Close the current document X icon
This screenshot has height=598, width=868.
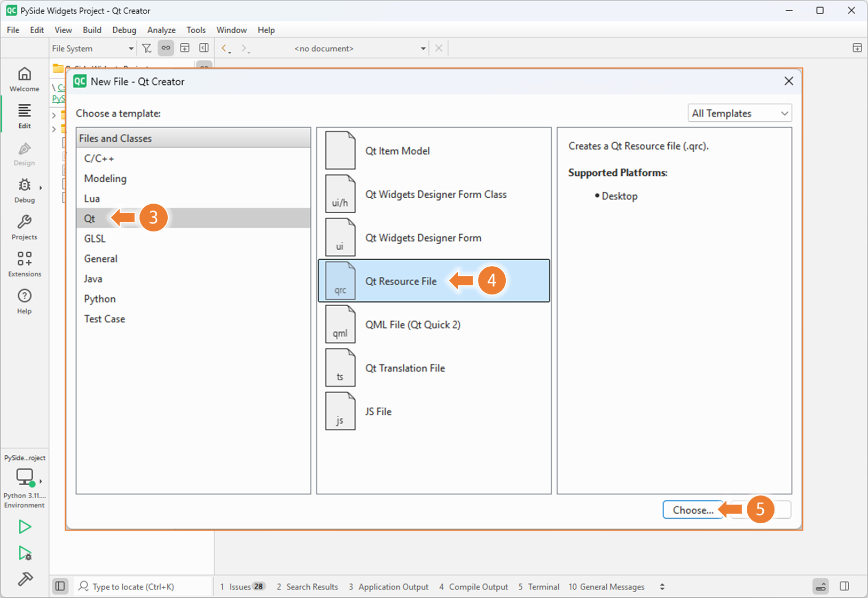point(439,48)
